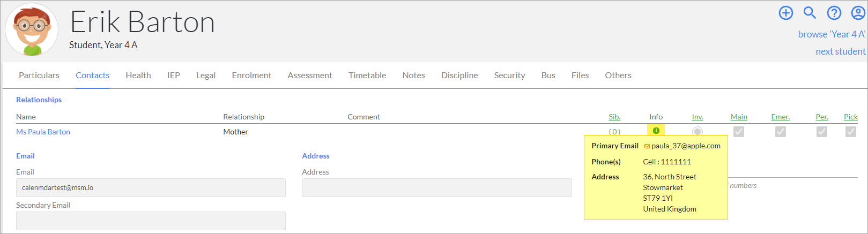Open the Ms Paula Barton contact link
This screenshot has width=868, height=234.
tap(43, 132)
